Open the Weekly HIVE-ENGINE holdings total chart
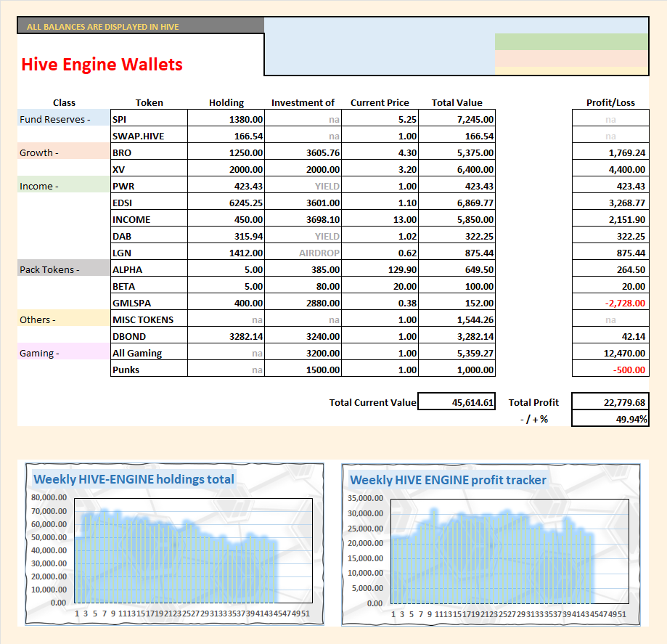Viewport: 667px width, 644px height. [174, 544]
